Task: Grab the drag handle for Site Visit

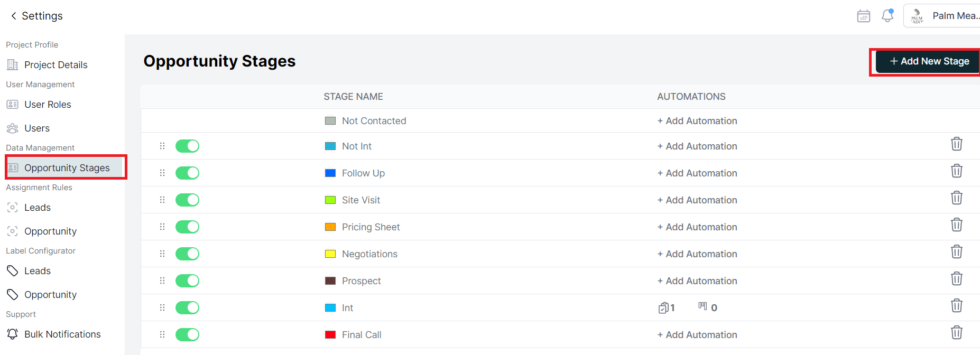Action: point(162,200)
